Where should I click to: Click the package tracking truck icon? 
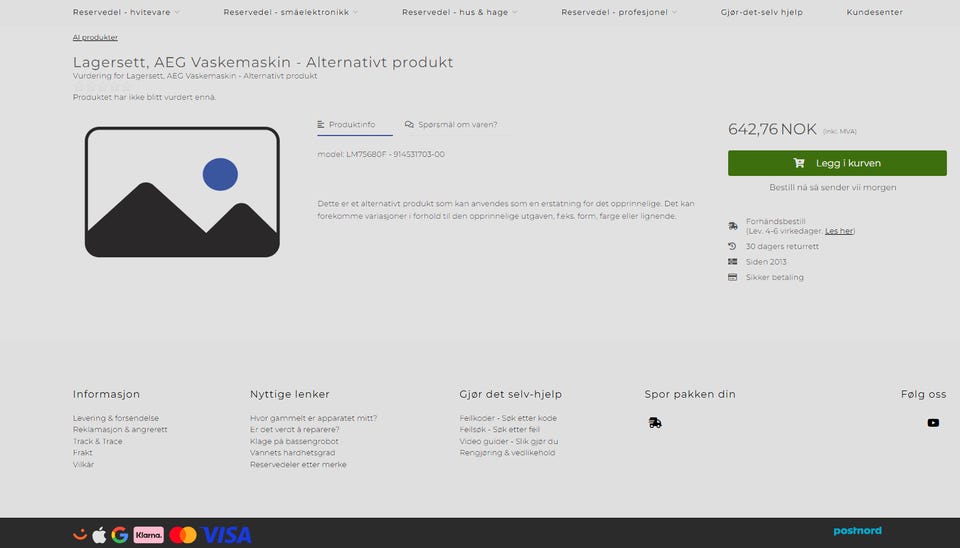[655, 422]
